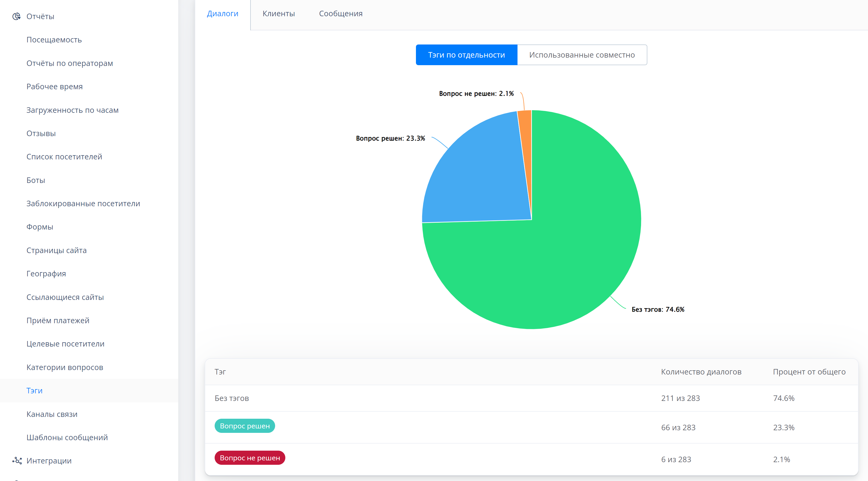The width and height of the screenshot is (868, 481).
Task: Open the Сообщения tab
Action: coord(341,13)
